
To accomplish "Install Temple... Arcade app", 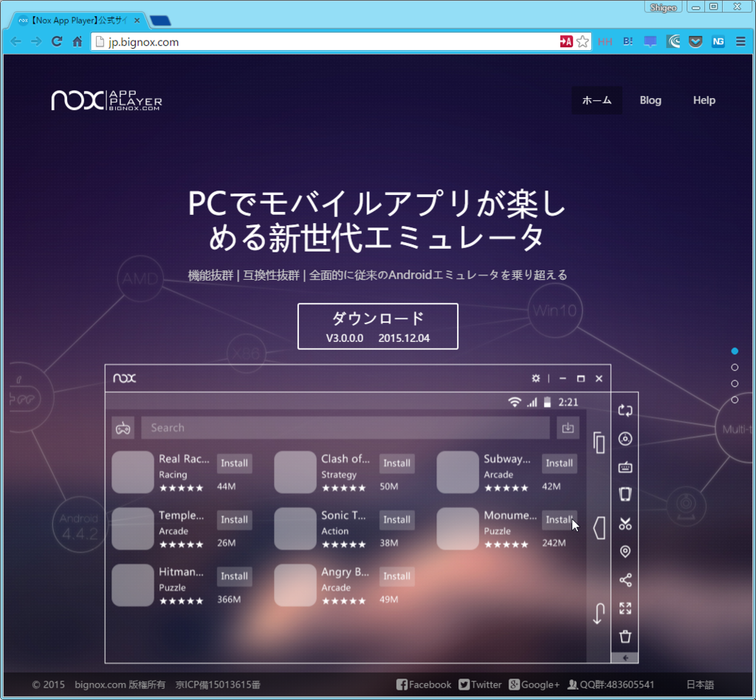I will [x=234, y=520].
